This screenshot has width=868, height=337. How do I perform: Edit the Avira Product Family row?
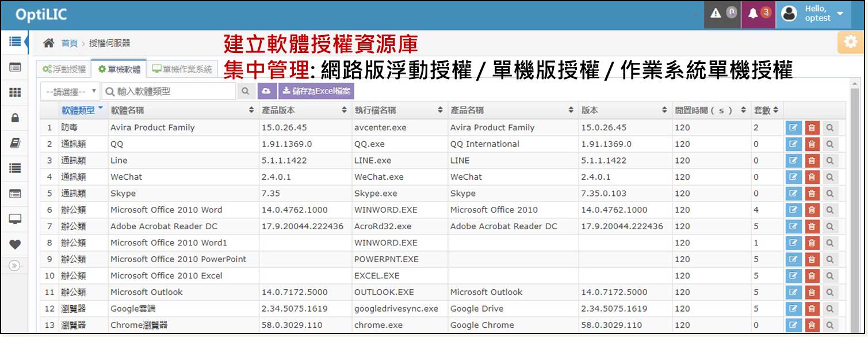[793, 128]
